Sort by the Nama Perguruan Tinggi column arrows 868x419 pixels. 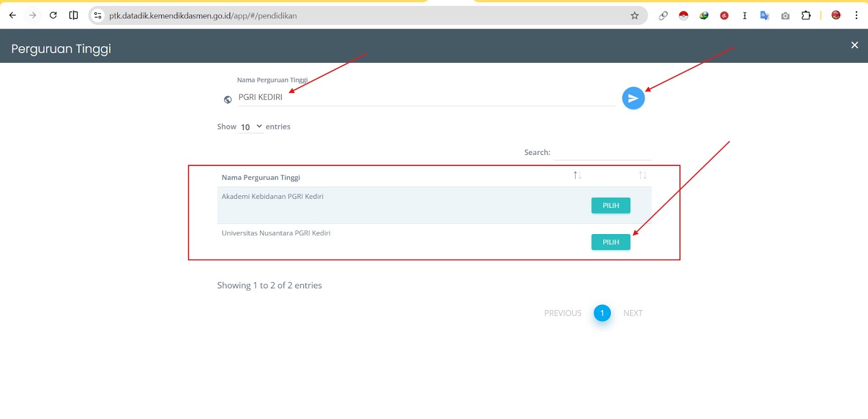[x=577, y=175]
